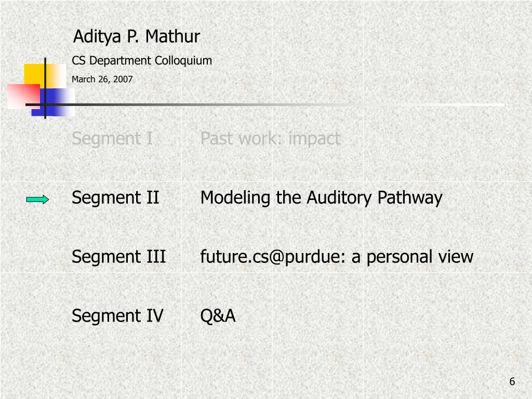This screenshot has height=399, width=532.
Task: Click the blue square in the logo
Action: click(53, 102)
